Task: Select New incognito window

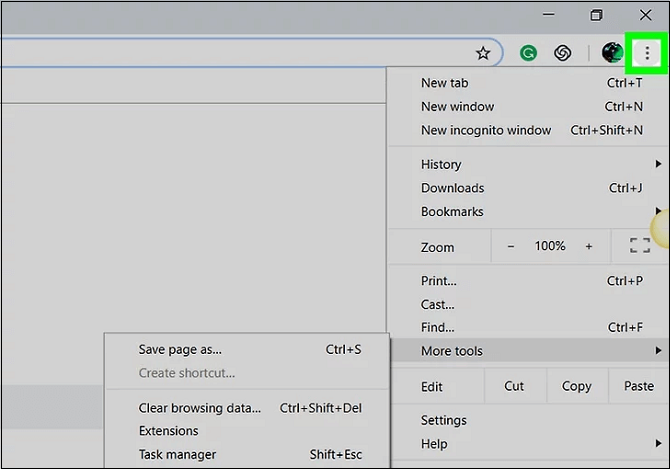Action: coord(486,130)
